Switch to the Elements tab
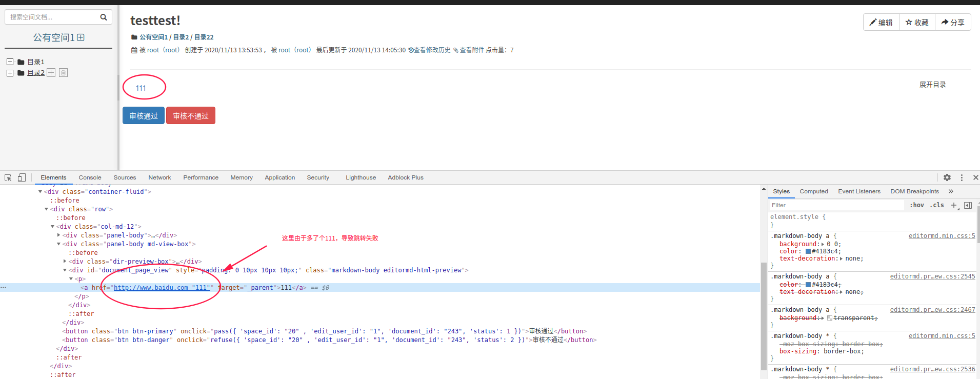Screen dimensions: 980x379 tap(53, 177)
